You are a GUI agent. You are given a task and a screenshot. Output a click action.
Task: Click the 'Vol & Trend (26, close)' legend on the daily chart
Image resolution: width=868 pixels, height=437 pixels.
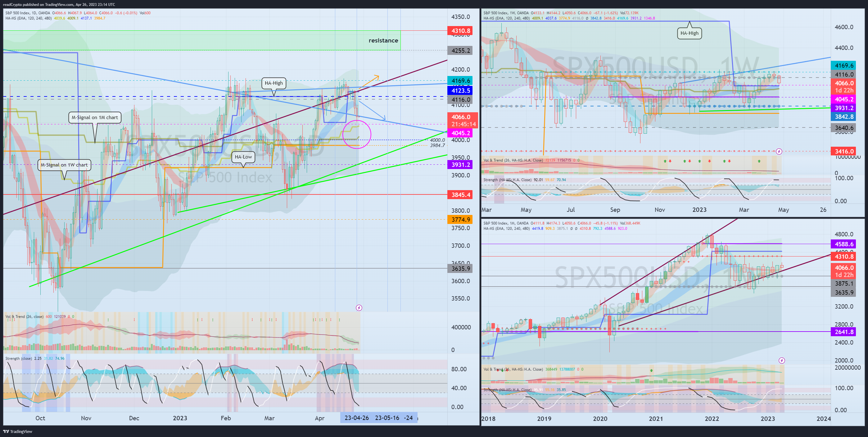pyautogui.click(x=24, y=316)
